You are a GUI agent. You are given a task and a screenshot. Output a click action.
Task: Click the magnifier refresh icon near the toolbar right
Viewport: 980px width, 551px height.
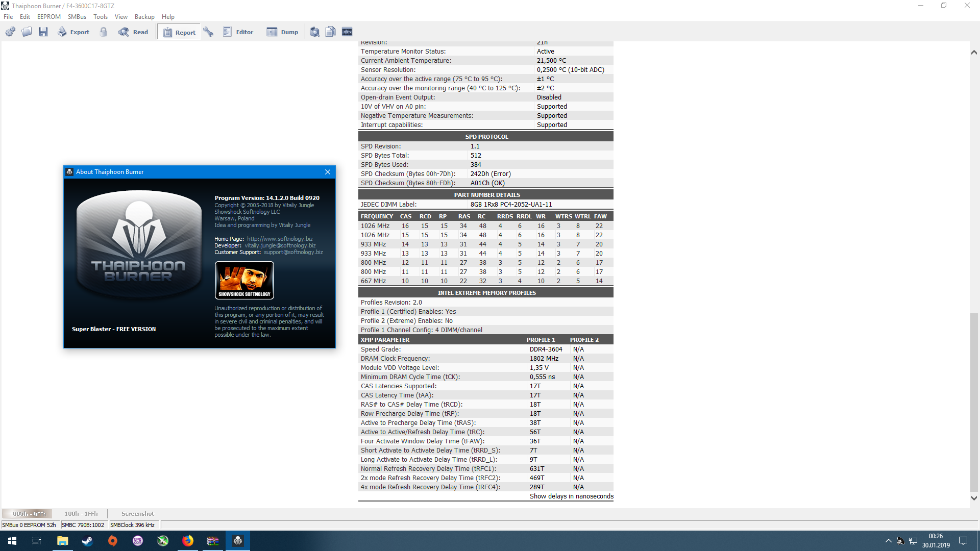314,32
